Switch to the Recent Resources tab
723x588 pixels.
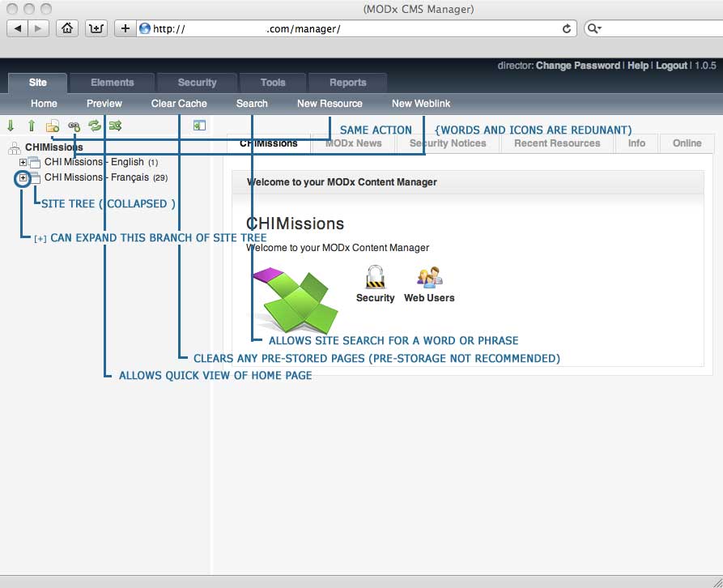pos(557,143)
